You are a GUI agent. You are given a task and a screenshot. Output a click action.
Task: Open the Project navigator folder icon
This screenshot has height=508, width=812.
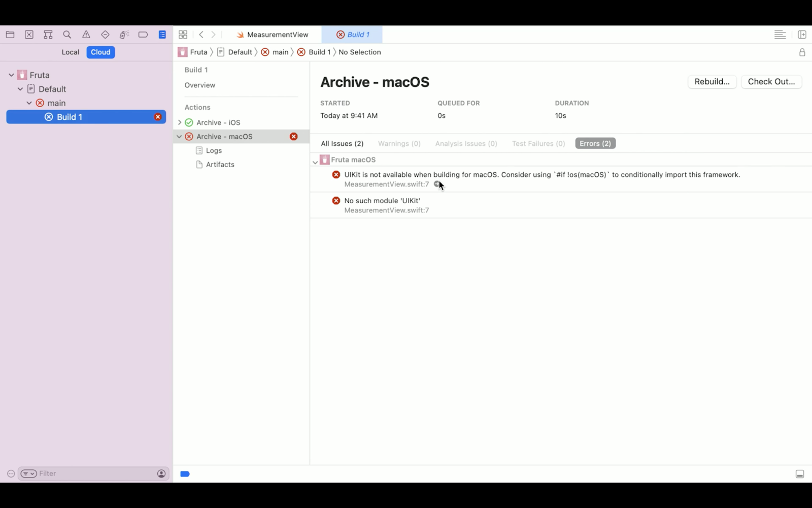coord(10,35)
